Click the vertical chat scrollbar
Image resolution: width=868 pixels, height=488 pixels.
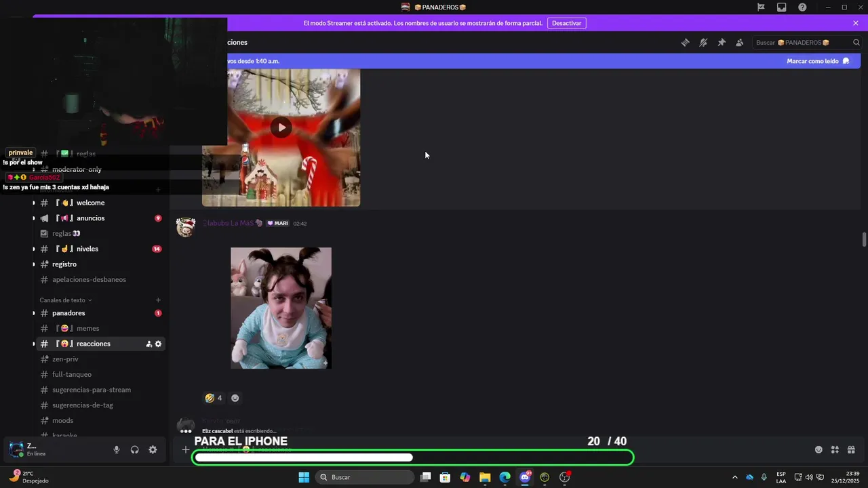click(x=864, y=240)
